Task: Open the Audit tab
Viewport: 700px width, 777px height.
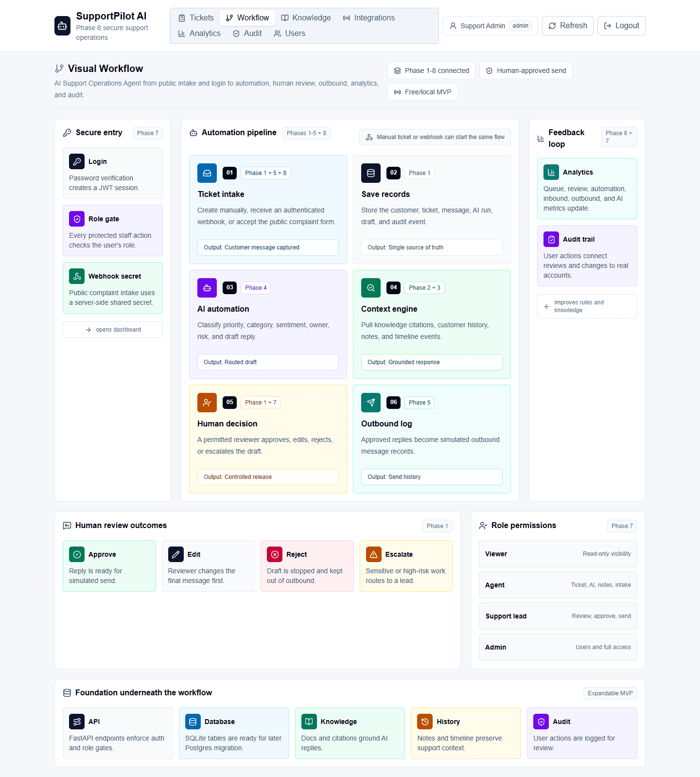Action: pos(247,34)
